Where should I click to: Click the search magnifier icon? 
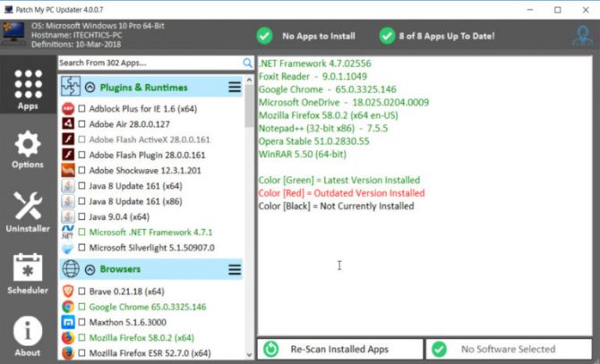247,63
